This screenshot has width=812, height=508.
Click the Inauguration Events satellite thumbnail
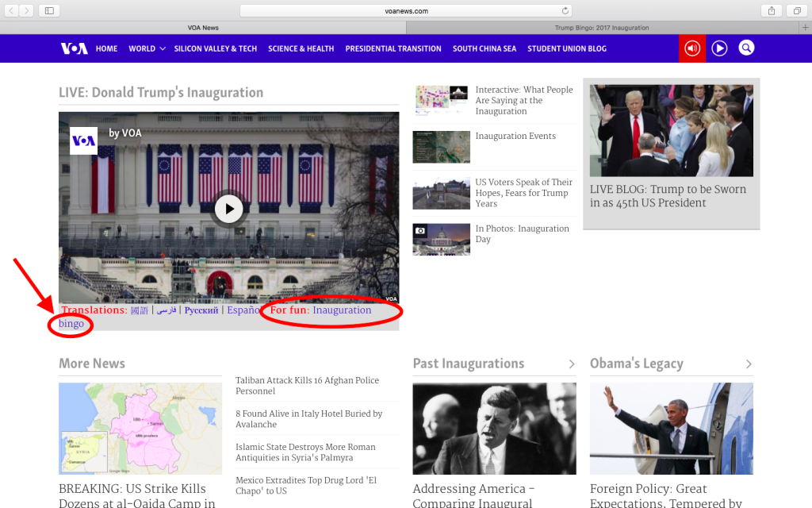tap(441, 147)
